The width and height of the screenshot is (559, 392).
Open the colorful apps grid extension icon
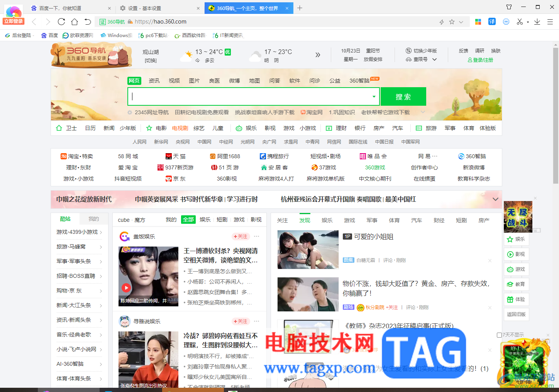[478, 22]
